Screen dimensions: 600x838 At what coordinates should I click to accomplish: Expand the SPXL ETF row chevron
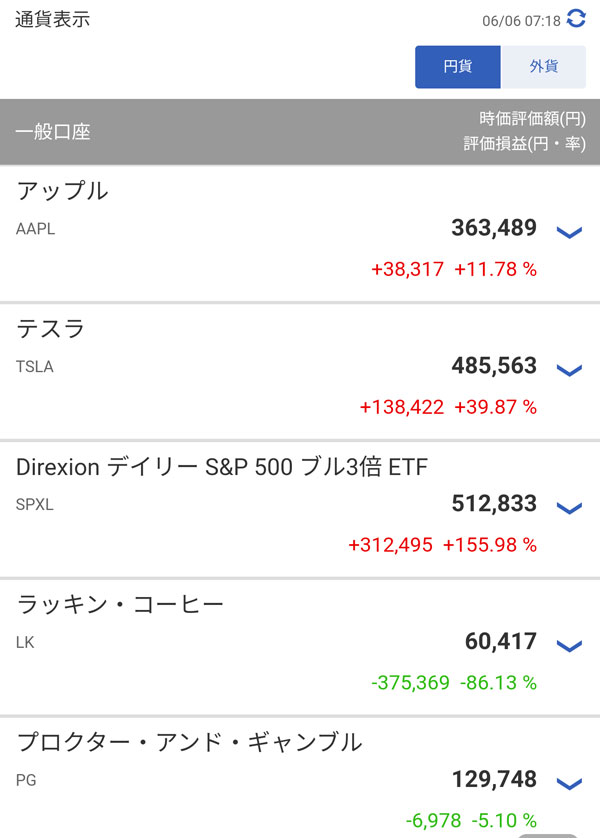[x=568, y=508]
